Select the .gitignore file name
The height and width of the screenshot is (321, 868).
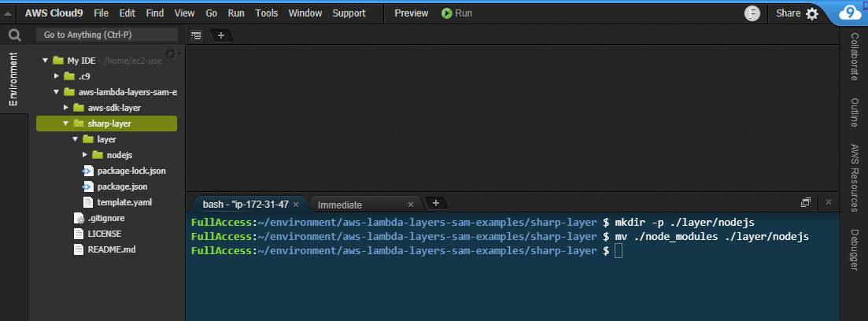point(105,218)
